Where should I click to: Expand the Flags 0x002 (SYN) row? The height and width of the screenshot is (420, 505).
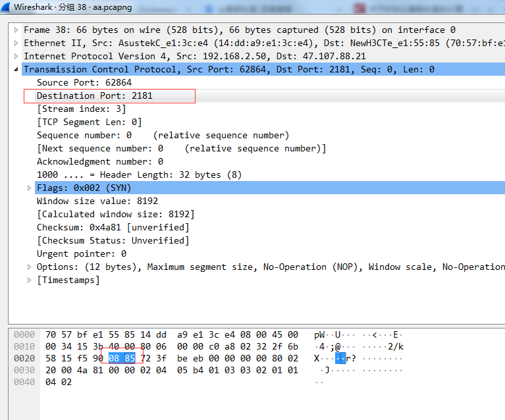[29, 188]
